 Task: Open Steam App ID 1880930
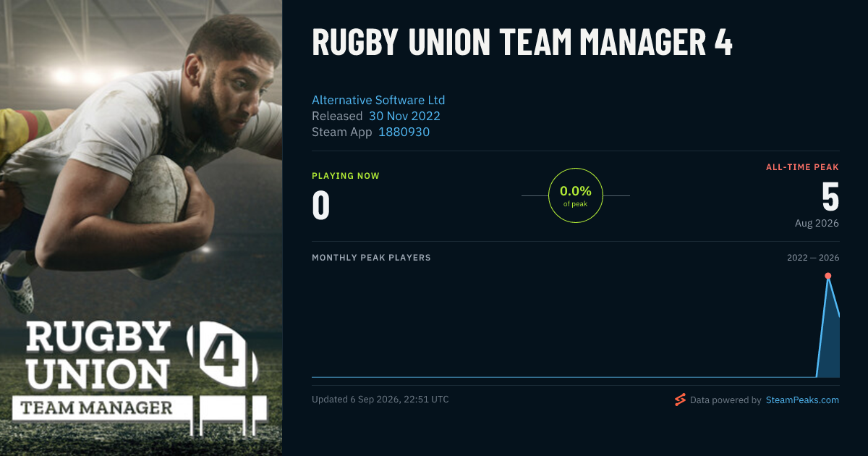coord(404,132)
